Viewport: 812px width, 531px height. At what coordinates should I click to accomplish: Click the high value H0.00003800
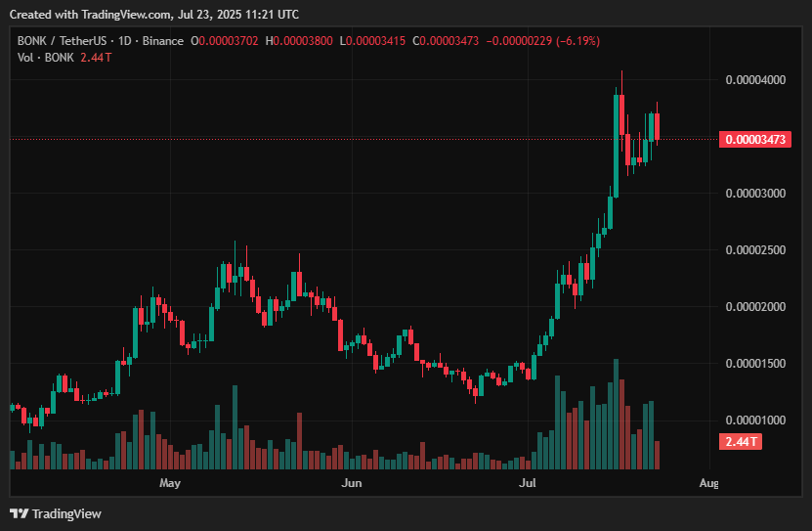[299, 41]
